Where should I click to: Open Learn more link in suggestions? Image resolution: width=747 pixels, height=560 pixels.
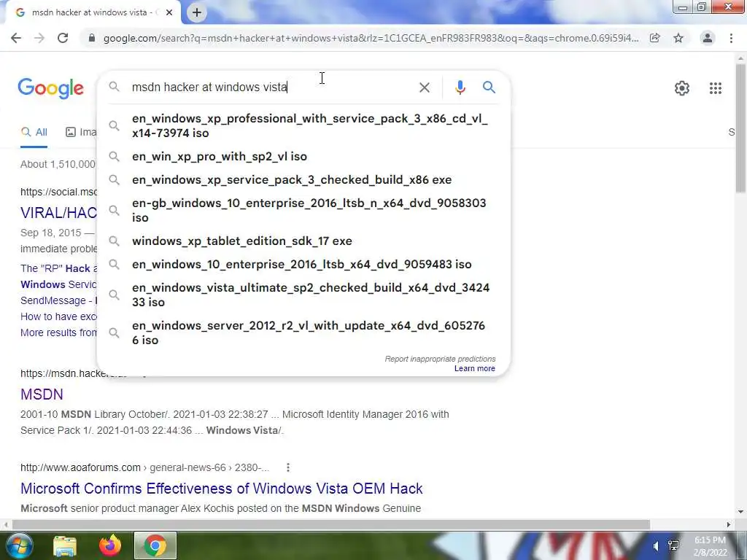(x=474, y=368)
